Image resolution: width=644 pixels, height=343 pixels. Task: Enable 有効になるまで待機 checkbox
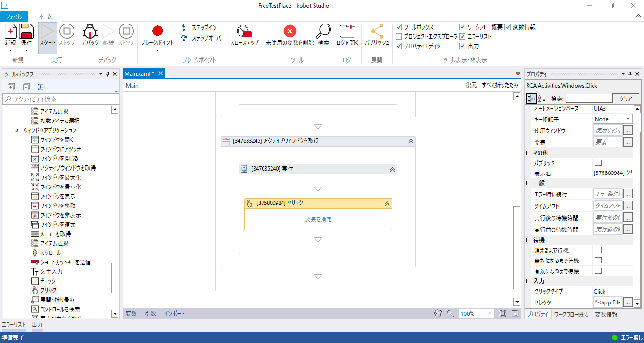(x=598, y=270)
